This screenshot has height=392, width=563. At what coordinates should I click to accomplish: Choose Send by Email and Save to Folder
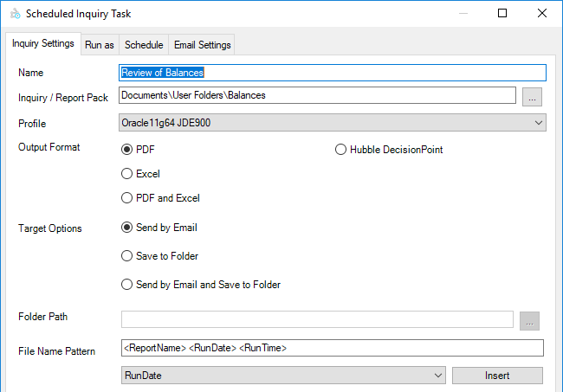click(x=127, y=285)
